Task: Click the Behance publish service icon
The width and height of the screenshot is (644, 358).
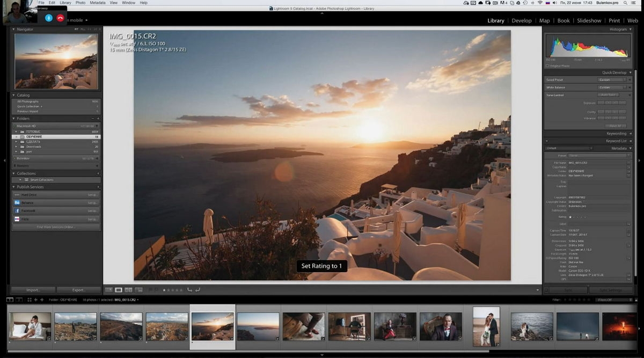Action: coord(17,203)
